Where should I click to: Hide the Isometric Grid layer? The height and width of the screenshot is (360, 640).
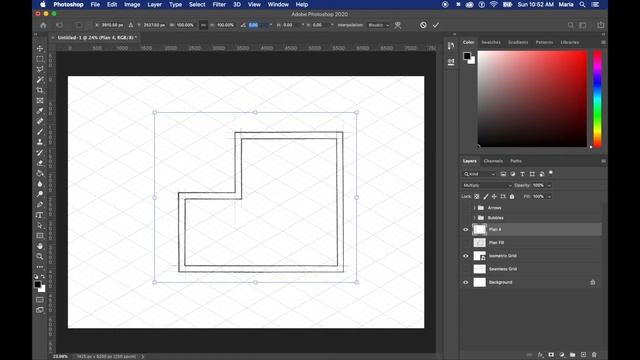(466, 256)
